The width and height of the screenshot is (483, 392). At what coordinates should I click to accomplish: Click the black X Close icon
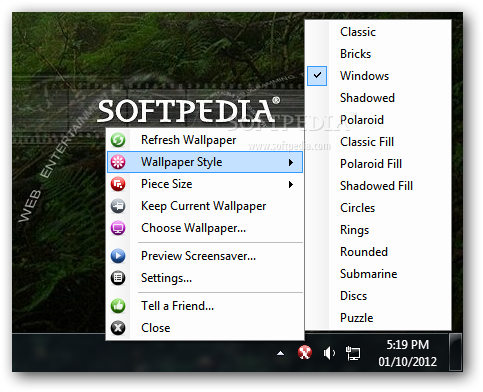tap(118, 328)
